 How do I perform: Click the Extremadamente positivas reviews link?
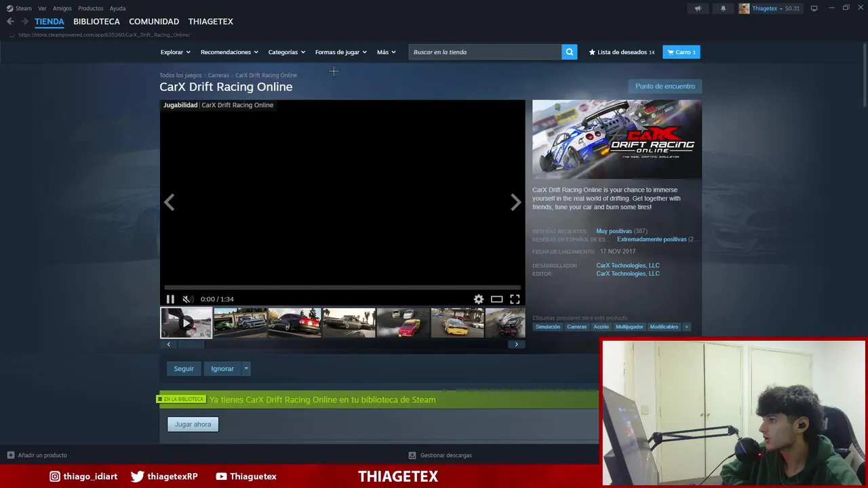(652, 239)
